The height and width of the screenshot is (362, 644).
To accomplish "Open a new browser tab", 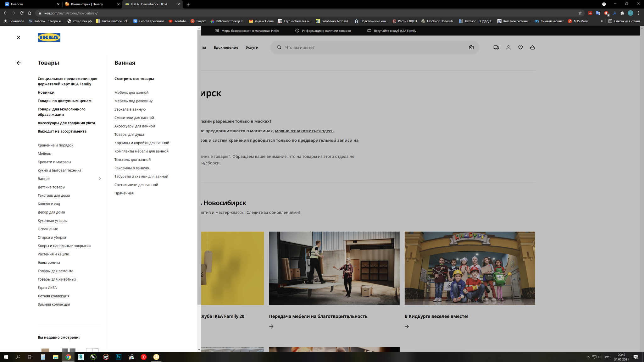I will point(188,4).
